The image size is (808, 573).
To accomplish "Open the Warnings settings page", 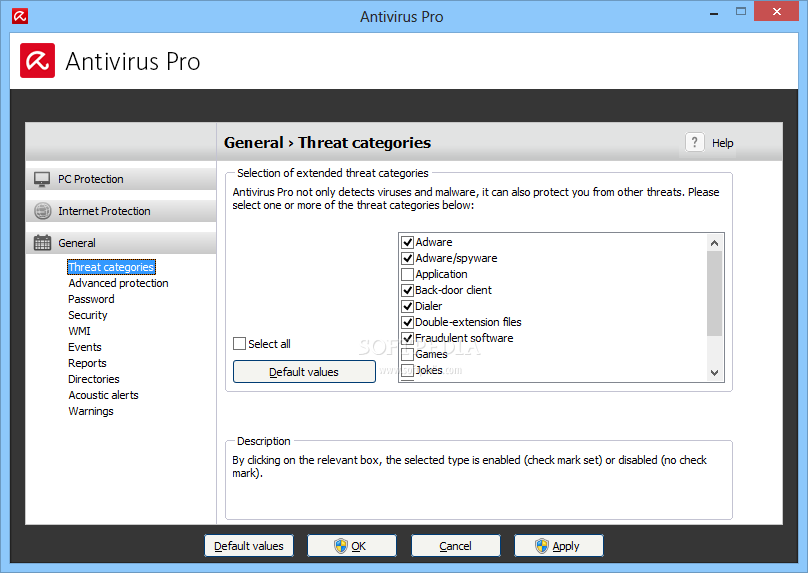I will (91, 411).
